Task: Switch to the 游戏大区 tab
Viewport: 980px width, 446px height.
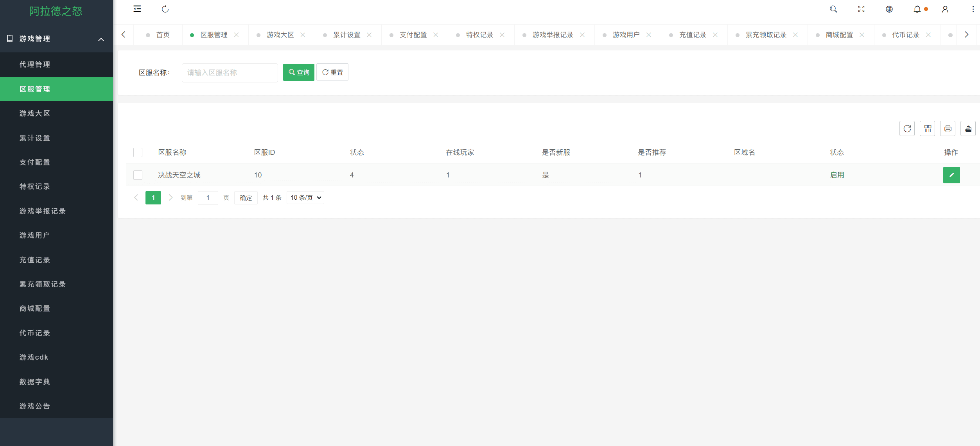Action: coord(280,35)
